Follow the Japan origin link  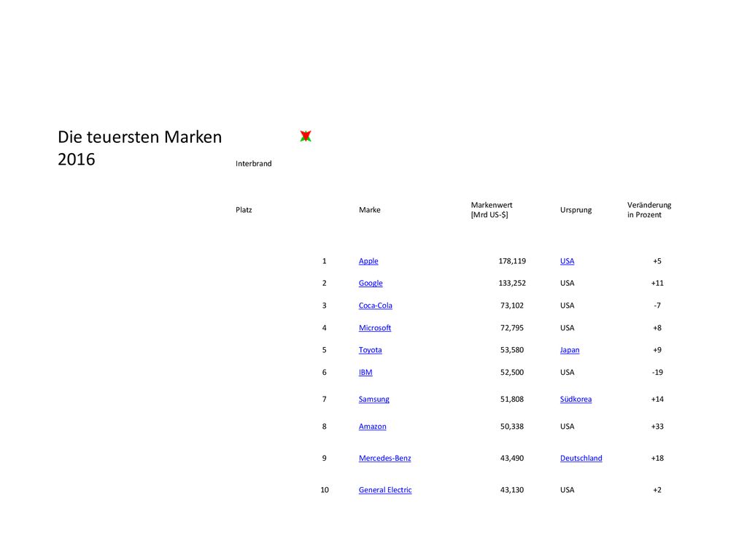pyautogui.click(x=570, y=349)
